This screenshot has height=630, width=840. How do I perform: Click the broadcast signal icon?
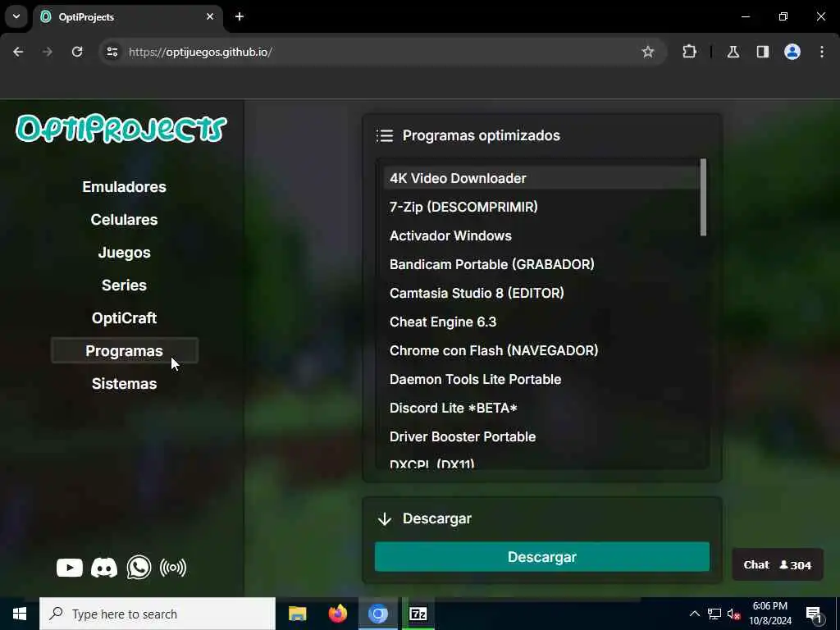(173, 568)
